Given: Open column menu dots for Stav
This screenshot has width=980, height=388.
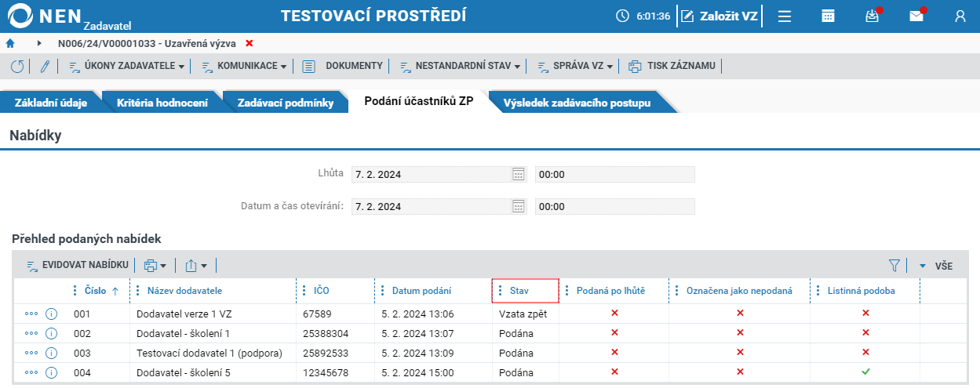Looking at the screenshot, I should coord(501,291).
